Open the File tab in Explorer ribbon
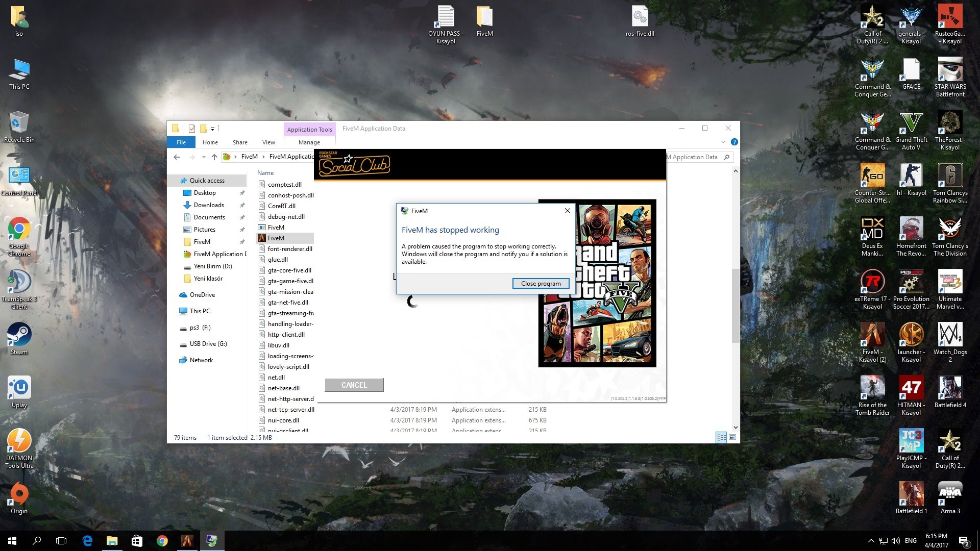 [181, 142]
